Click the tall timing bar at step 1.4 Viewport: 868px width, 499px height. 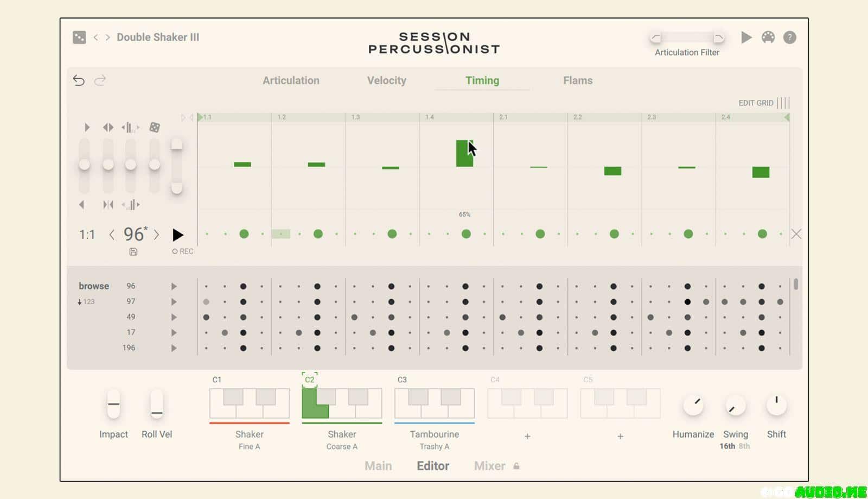[x=464, y=153]
